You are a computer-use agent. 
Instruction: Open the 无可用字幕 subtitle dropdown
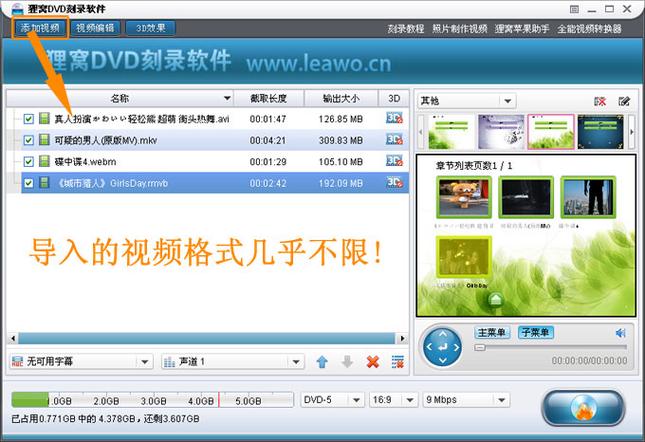pyautogui.click(x=81, y=362)
